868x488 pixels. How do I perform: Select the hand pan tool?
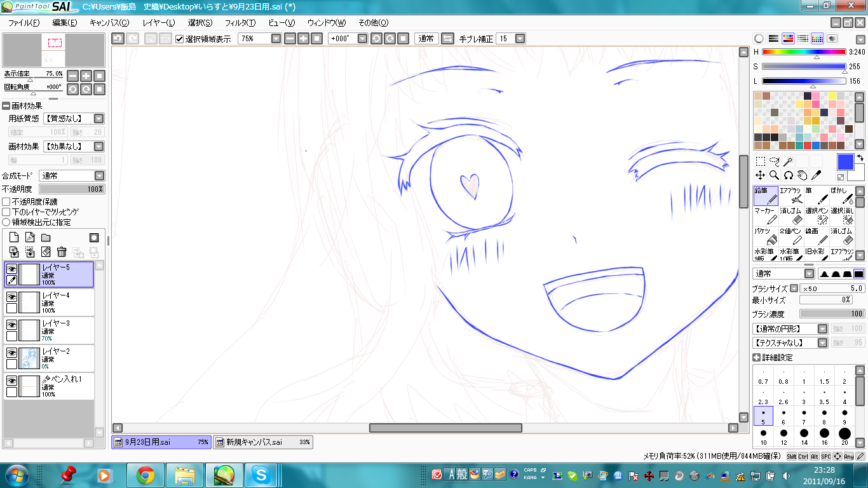click(x=803, y=175)
